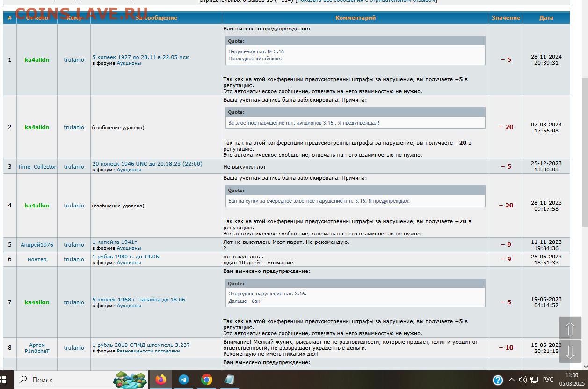Switch input language РУС
This screenshot has width=588, height=389.
548,380
